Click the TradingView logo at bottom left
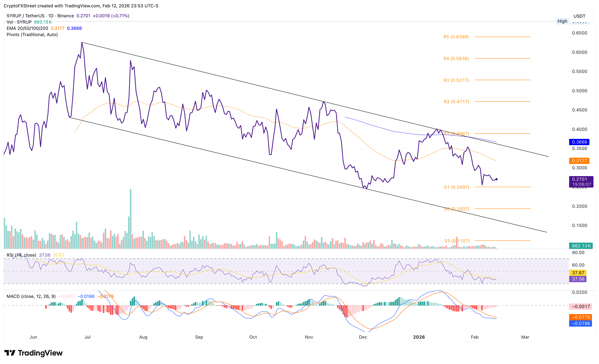The width and height of the screenshot is (599, 364). [x=33, y=353]
